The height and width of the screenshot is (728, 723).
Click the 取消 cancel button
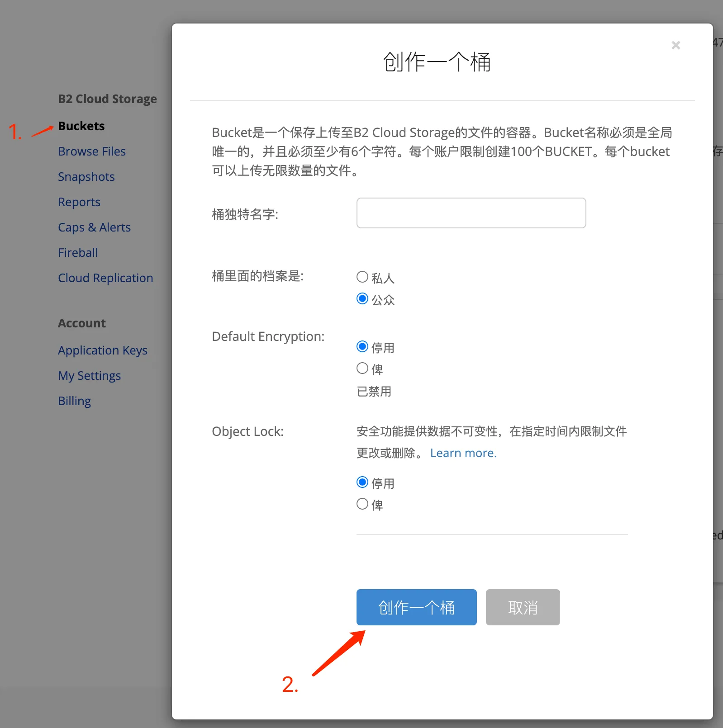(x=523, y=607)
